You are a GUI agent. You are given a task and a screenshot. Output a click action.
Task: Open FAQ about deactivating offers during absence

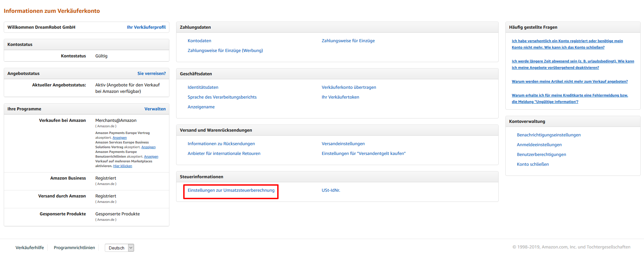pos(573,64)
